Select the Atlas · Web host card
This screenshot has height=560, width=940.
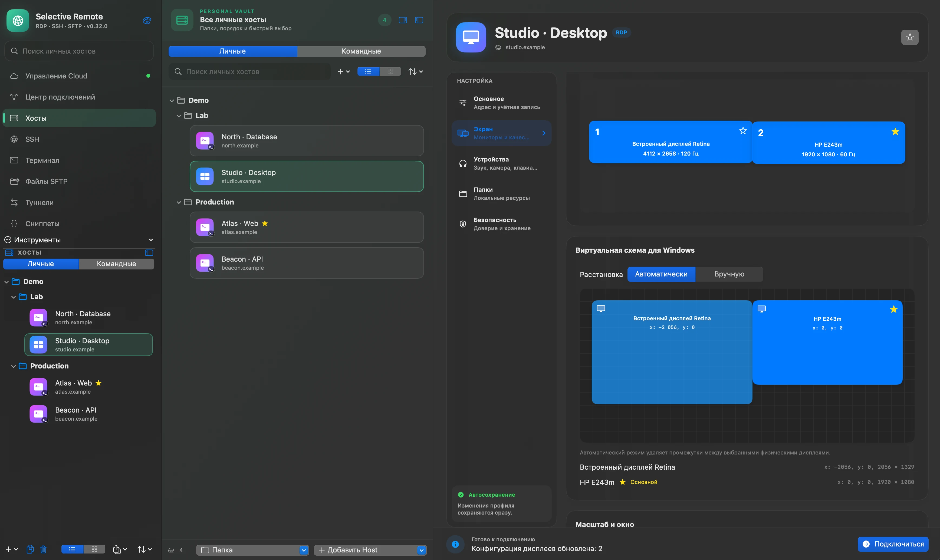point(306,227)
